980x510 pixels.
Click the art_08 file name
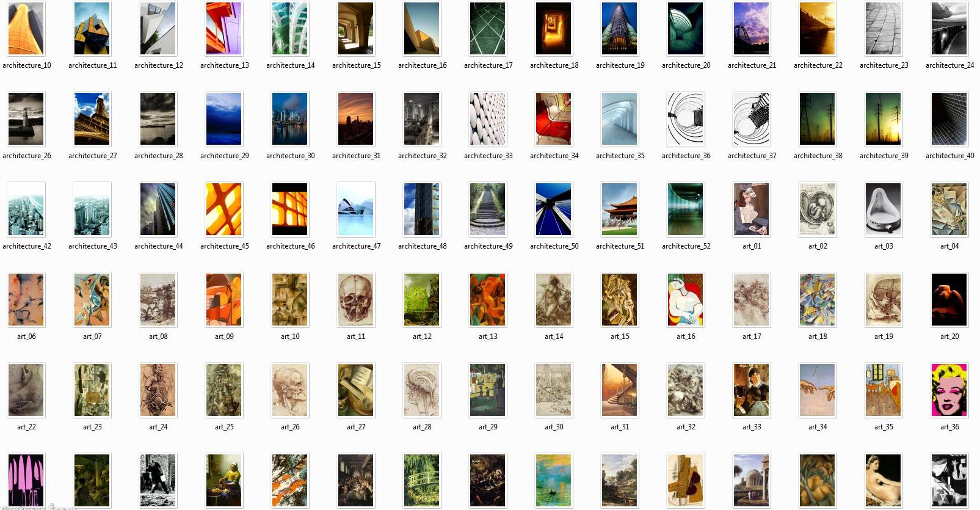point(158,337)
